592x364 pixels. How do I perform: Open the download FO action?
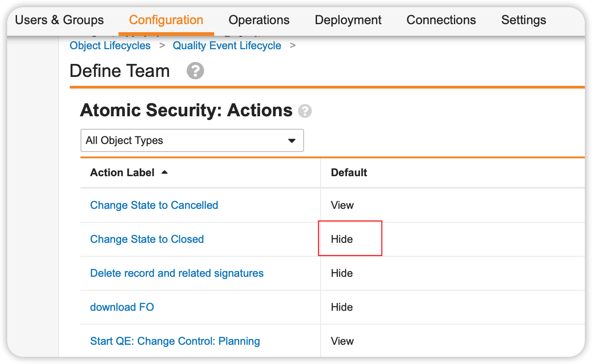(122, 307)
